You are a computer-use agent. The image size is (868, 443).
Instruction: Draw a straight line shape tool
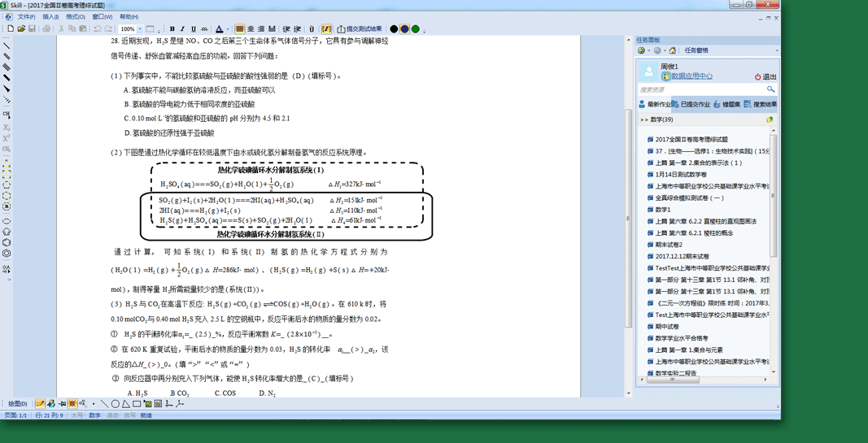point(104,404)
